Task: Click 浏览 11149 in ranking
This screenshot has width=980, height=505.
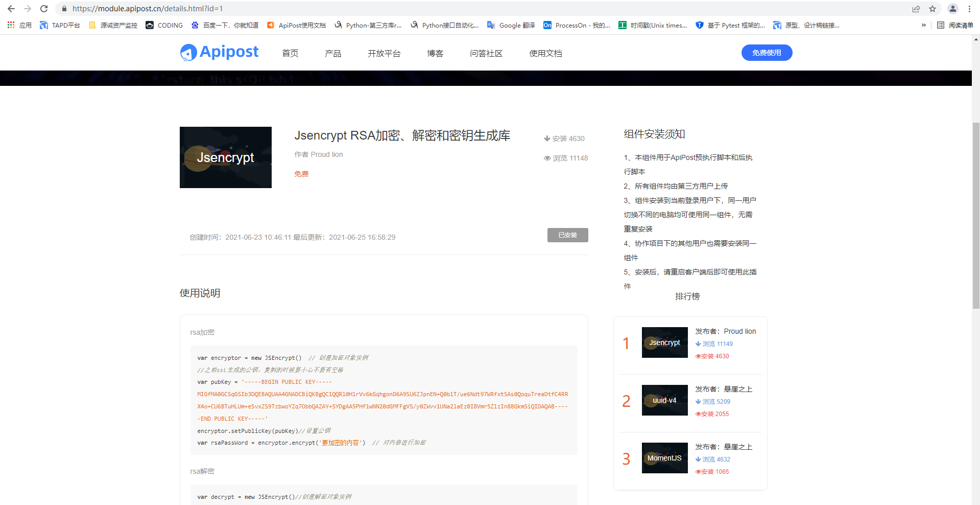Action: click(714, 344)
